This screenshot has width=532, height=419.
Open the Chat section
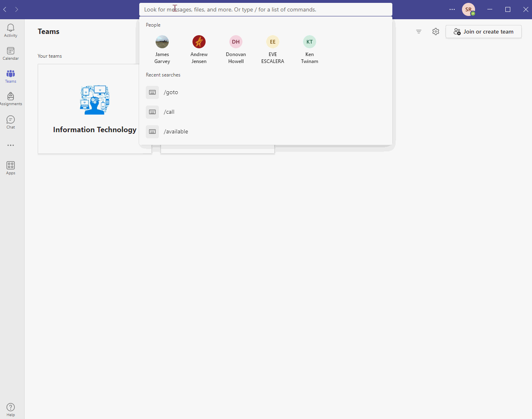[11, 122]
